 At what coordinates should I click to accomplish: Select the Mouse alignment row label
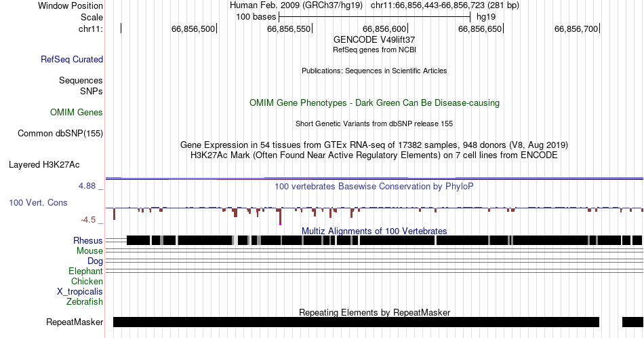coord(89,251)
